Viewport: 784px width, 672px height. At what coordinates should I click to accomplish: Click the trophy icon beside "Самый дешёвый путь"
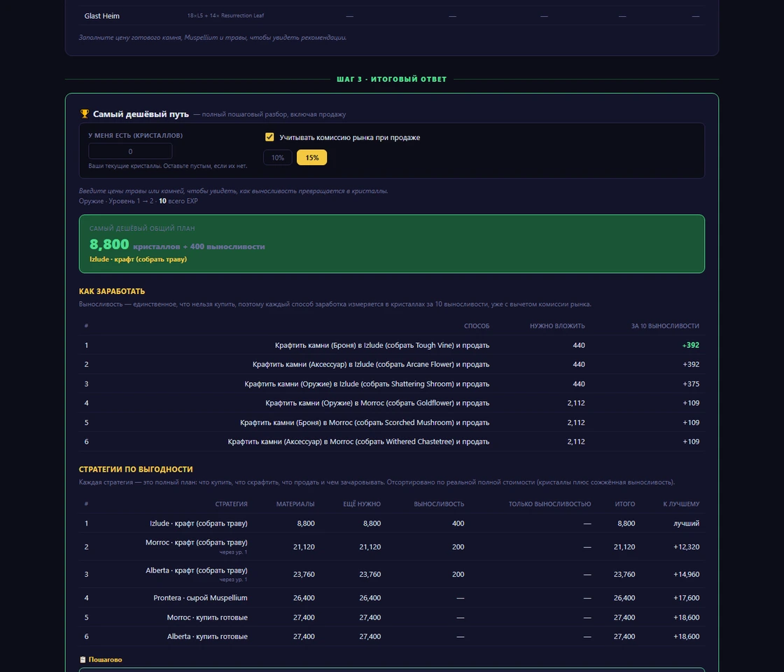[85, 114]
